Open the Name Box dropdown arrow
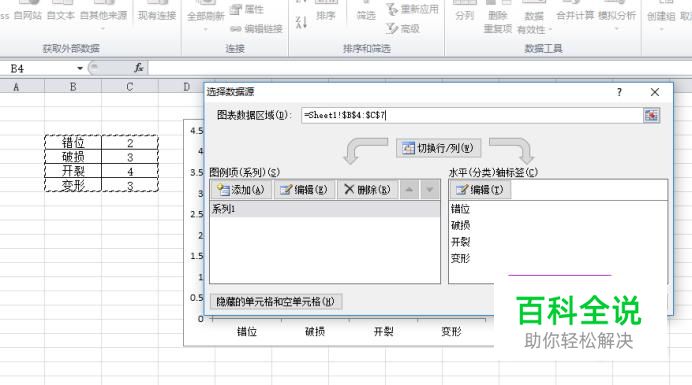This screenshot has height=385, width=692. [80, 68]
